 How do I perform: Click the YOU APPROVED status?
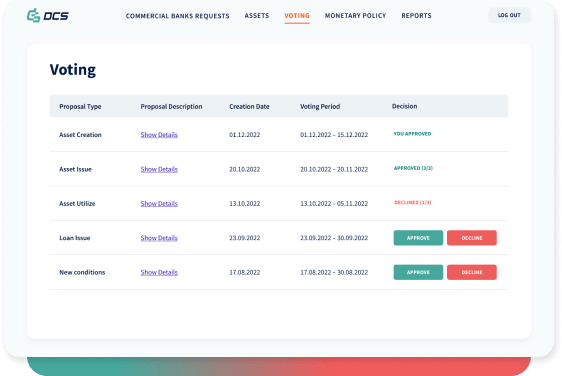(x=412, y=134)
